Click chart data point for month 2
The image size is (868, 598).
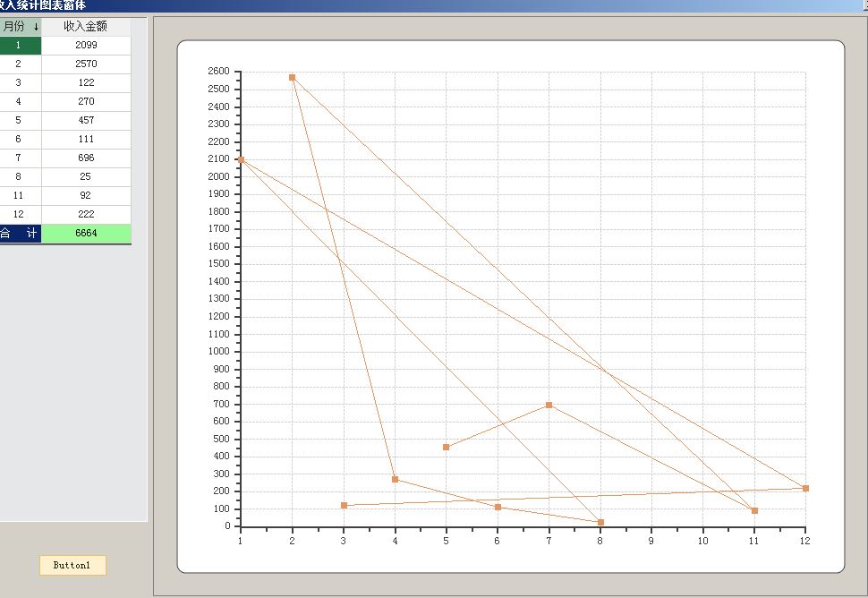point(293,78)
